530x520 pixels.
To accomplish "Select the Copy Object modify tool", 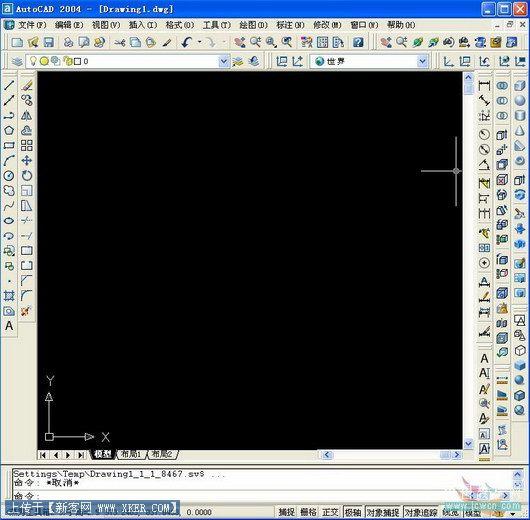I will [x=27, y=100].
